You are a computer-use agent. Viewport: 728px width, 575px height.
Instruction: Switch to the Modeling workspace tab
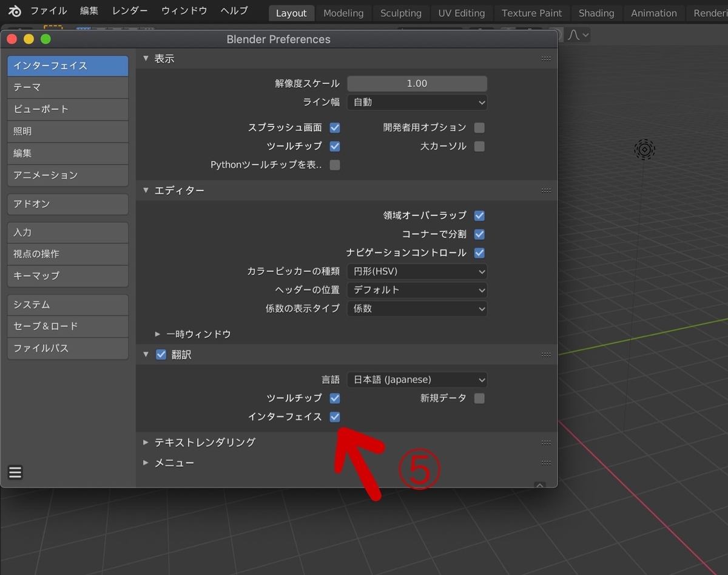click(x=343, y=13)
